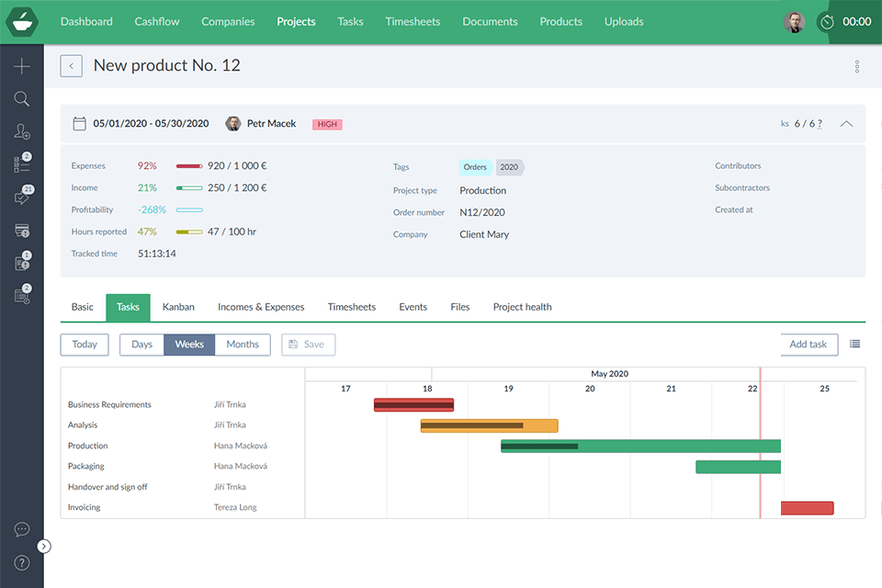
Task: Click the app logo bowl icon
Action: click(x=22, y=22)
